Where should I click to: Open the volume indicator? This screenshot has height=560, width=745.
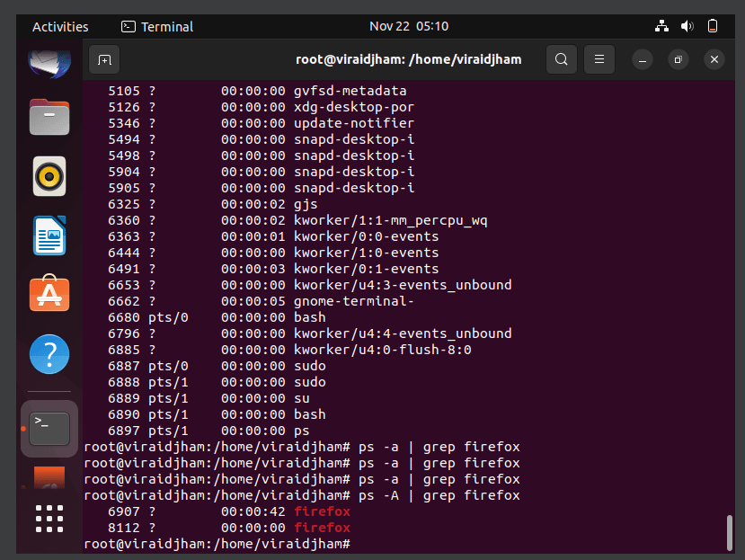pos(687,26)
